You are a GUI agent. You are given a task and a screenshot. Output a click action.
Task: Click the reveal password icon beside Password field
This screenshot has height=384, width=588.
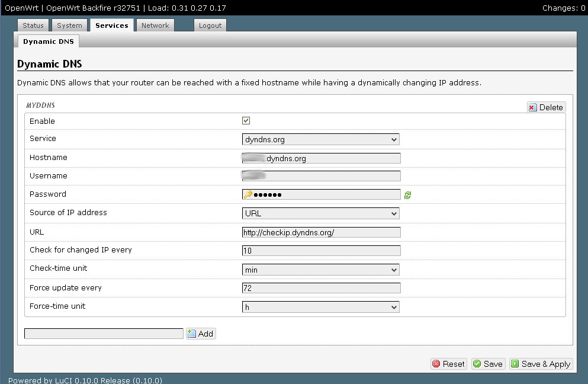click(407, 195)
